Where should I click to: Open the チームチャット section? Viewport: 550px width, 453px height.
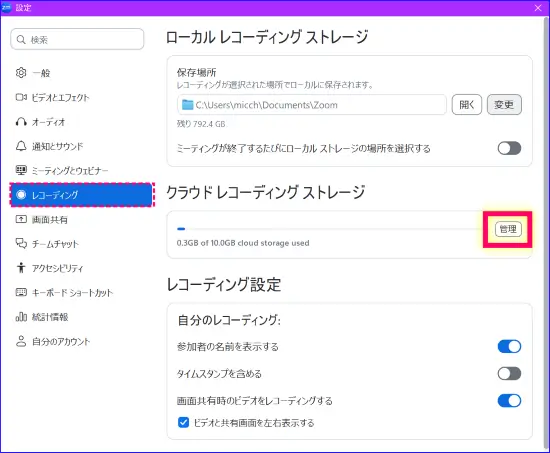81,244
